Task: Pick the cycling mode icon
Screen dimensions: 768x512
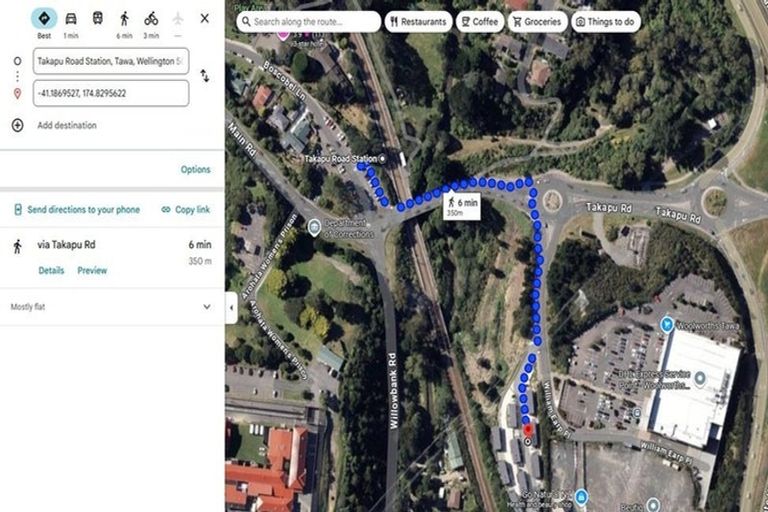Action: 151,19
